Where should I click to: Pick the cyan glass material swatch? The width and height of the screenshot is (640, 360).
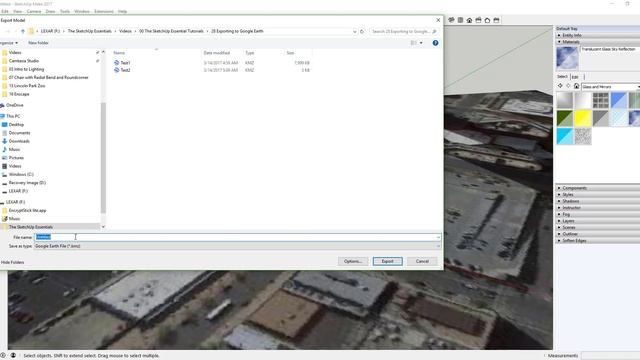coord(565,136)
